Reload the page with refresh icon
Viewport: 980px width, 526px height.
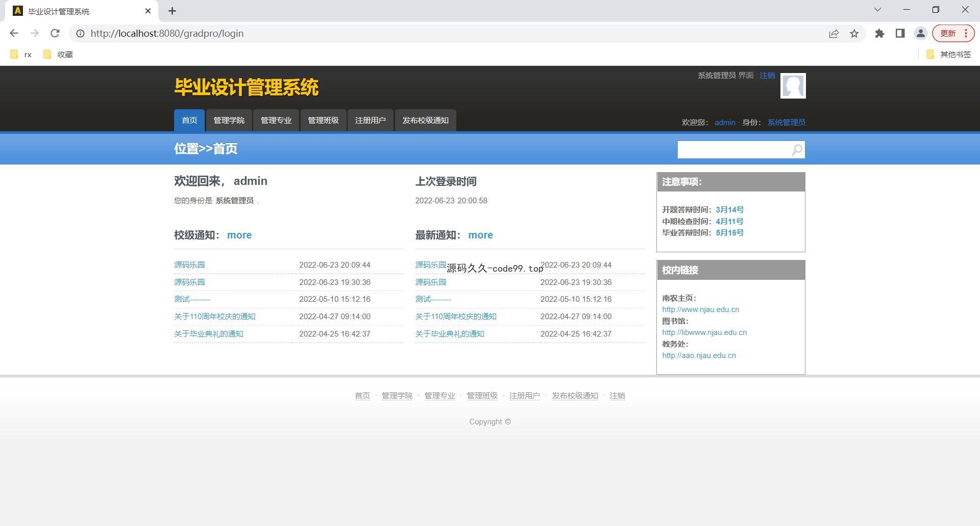pyautogui.click(x=55, y=33)
